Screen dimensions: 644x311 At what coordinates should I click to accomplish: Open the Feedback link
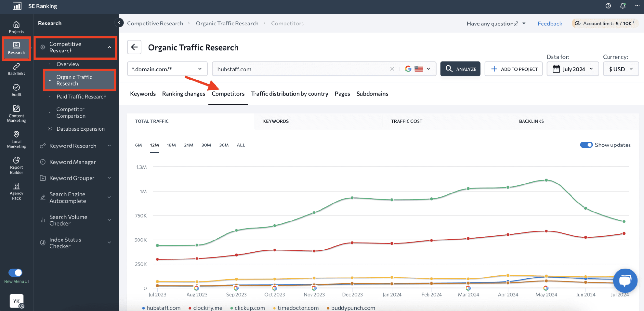coord(550,24)
